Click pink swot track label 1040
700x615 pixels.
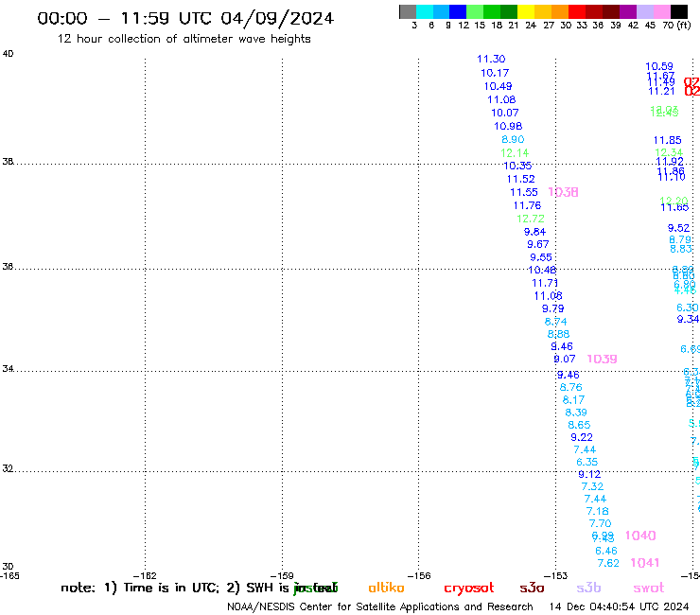pos(640,536)
